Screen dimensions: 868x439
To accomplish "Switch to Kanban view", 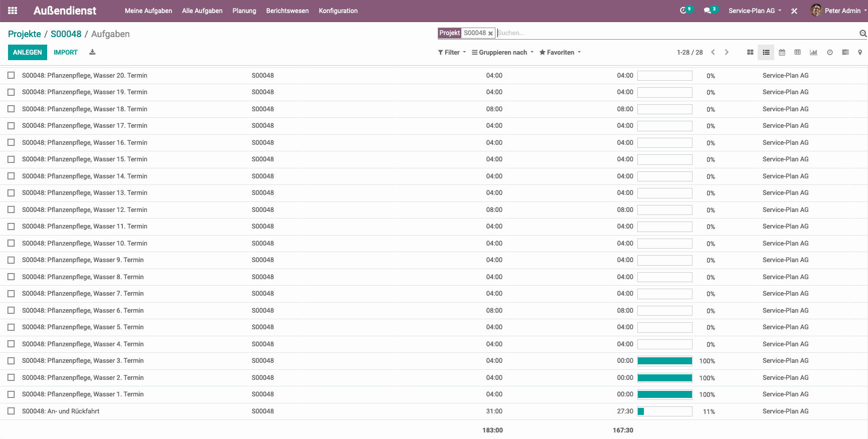I will click(x=750, y=52).
